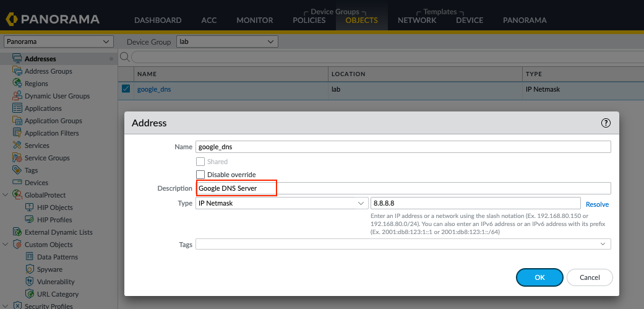Open the Panorama context dropdown

[x=58, y=41]
